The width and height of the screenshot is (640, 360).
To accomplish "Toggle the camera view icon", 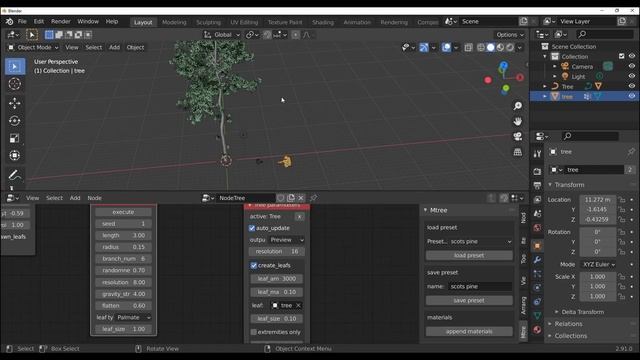I will [x=518, y=136].
